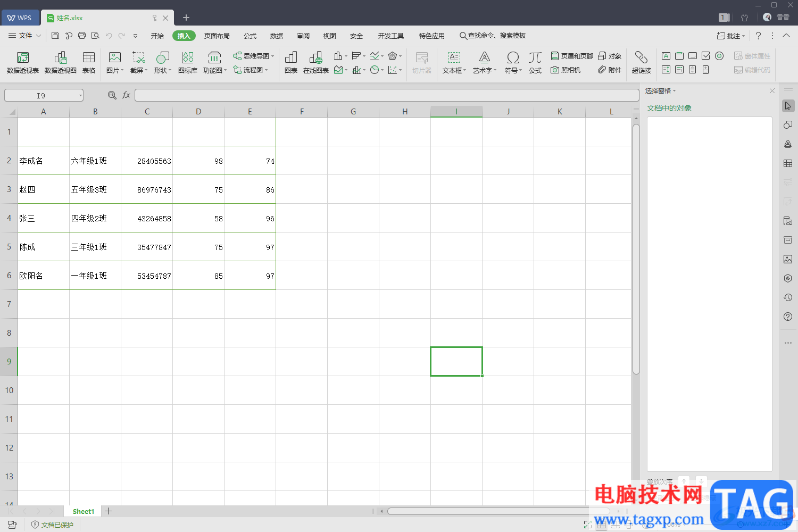Click the formula bar input field

(x=387, y=95)
